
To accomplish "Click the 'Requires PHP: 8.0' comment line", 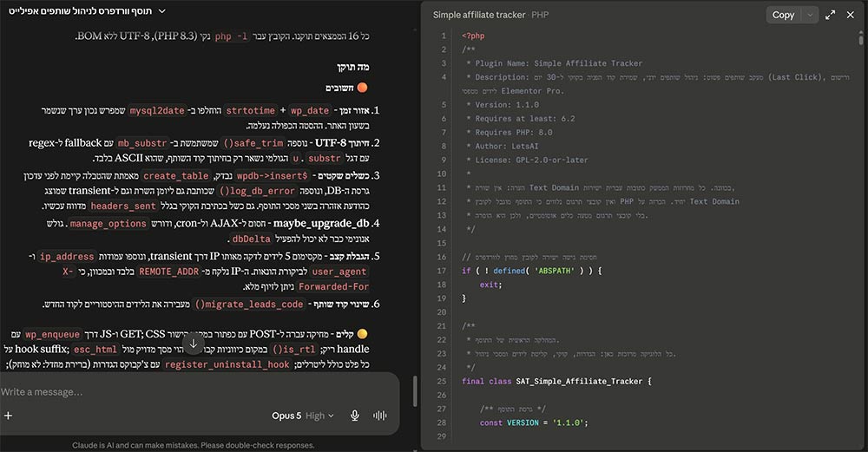I will pyautogui.click(x=513, y=132).
